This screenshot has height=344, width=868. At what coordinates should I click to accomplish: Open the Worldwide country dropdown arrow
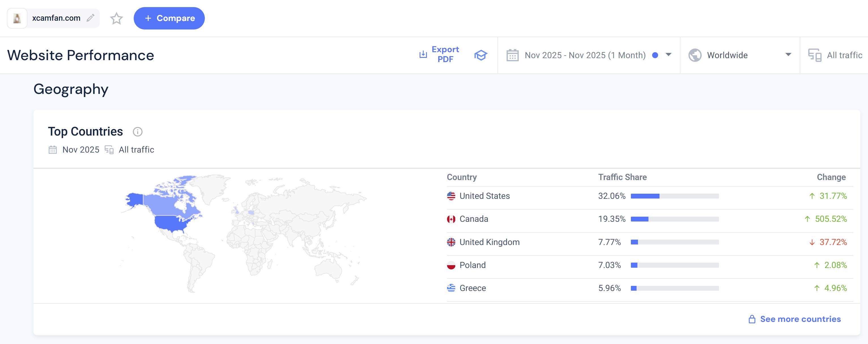click(788, 55)
